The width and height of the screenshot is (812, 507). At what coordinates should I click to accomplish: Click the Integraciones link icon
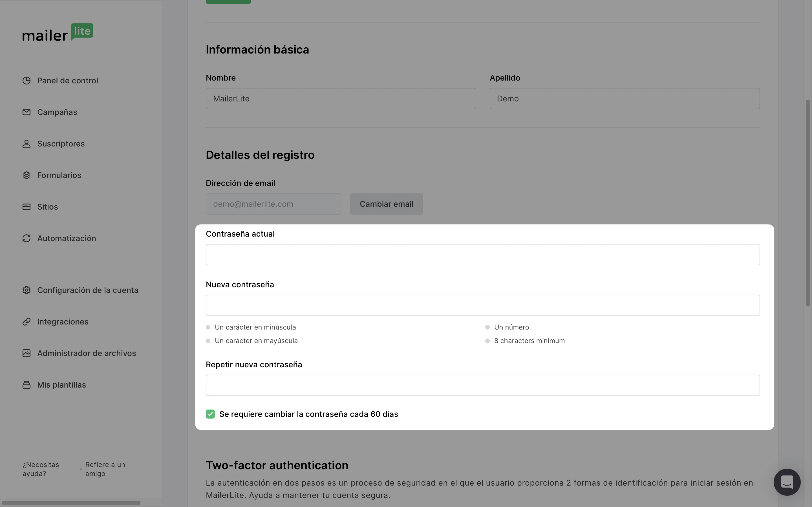tap(27, 322)
